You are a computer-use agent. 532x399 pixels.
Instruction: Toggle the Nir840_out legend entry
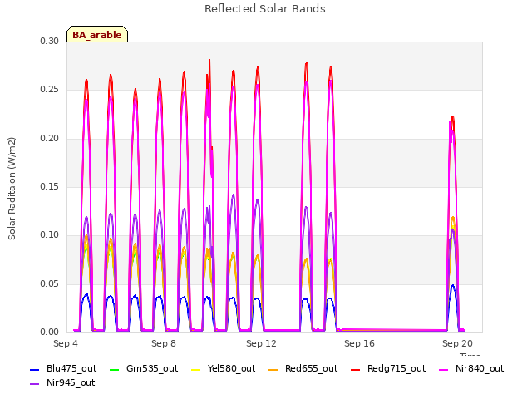(x=471, y=369)
